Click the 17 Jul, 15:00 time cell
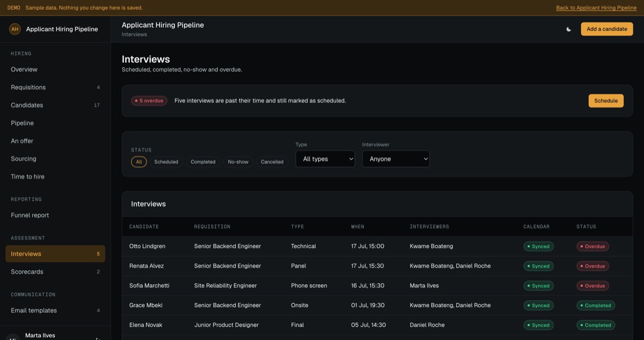 coord(367,246)
